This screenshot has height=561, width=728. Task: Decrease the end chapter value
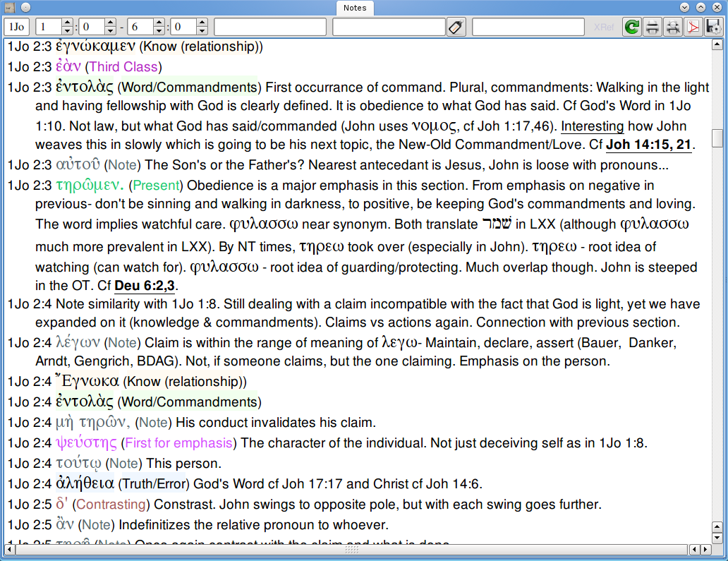[x=159, y=31]
